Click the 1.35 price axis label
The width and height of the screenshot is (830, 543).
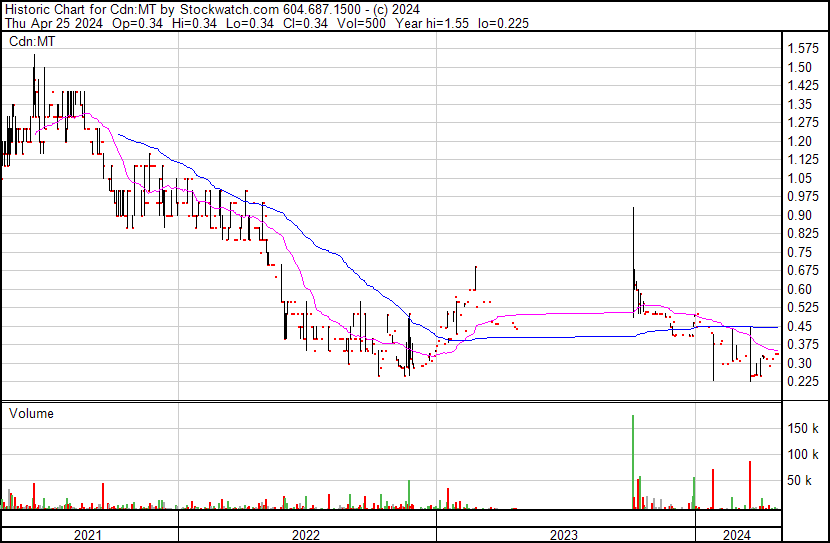click(799, 104)
